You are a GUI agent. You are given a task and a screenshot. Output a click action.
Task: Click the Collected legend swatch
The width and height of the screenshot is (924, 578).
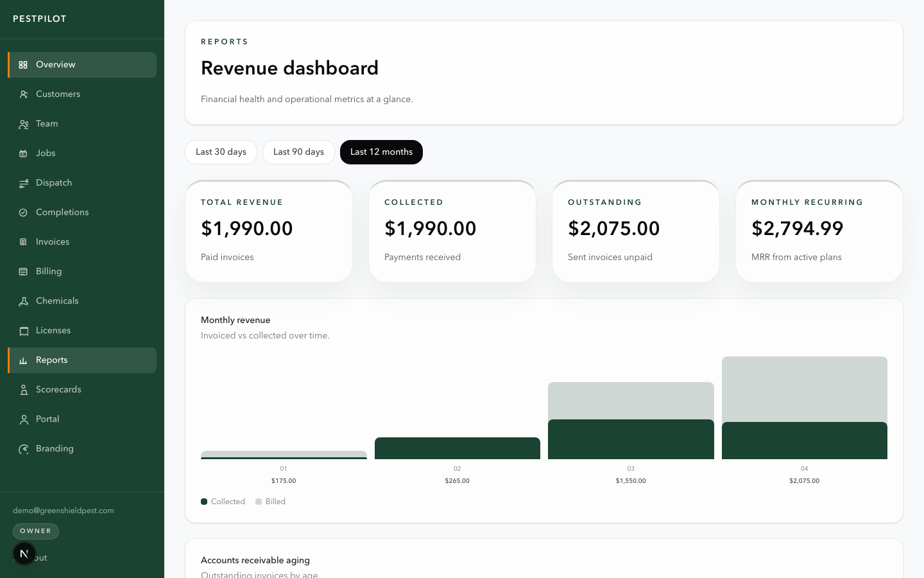tap(204, 502)
